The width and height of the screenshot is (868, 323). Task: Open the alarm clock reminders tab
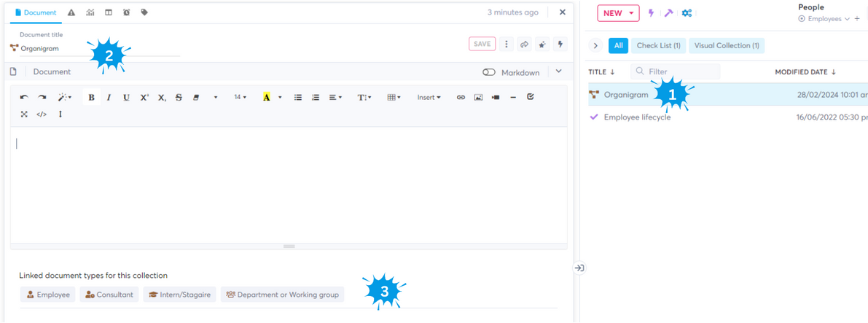126,12
